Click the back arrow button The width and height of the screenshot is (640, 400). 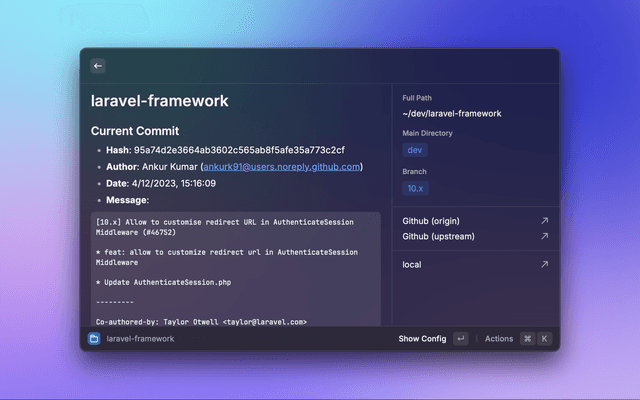(98, 66)
